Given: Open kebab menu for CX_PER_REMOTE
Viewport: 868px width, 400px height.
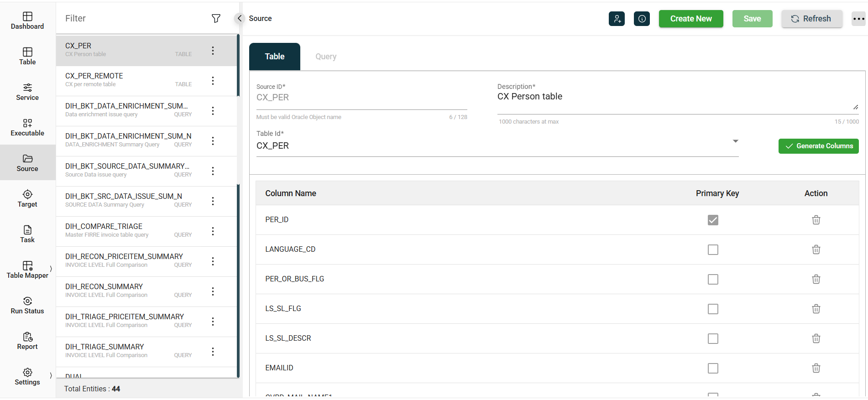Looking at the screenshot, I should 213,81.
